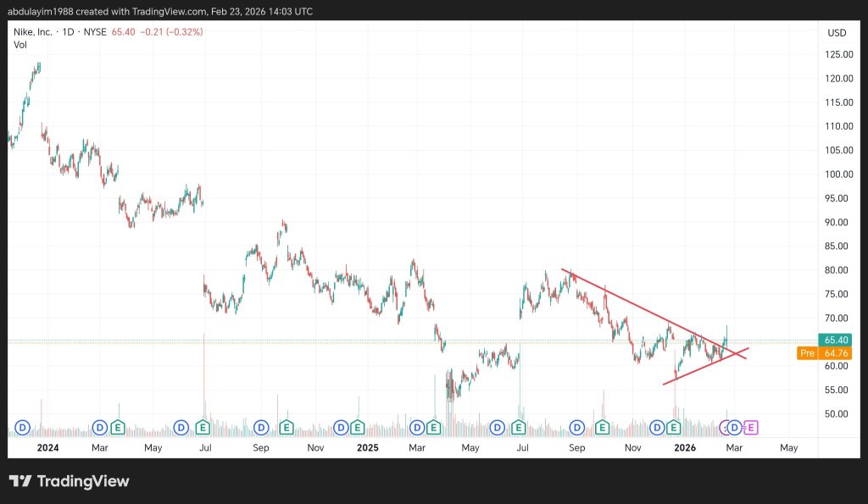Open the USD currency selector
This screenshot has height=504, width=868.
(837, 33)
